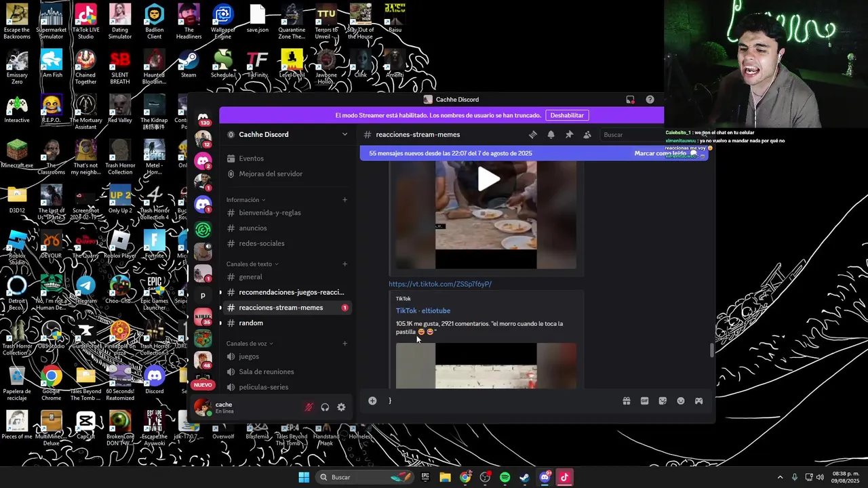Viewport: 868px width, 488px height.
Task: Click Deshabilitar streamer mode button
Action: click(567, 116)
